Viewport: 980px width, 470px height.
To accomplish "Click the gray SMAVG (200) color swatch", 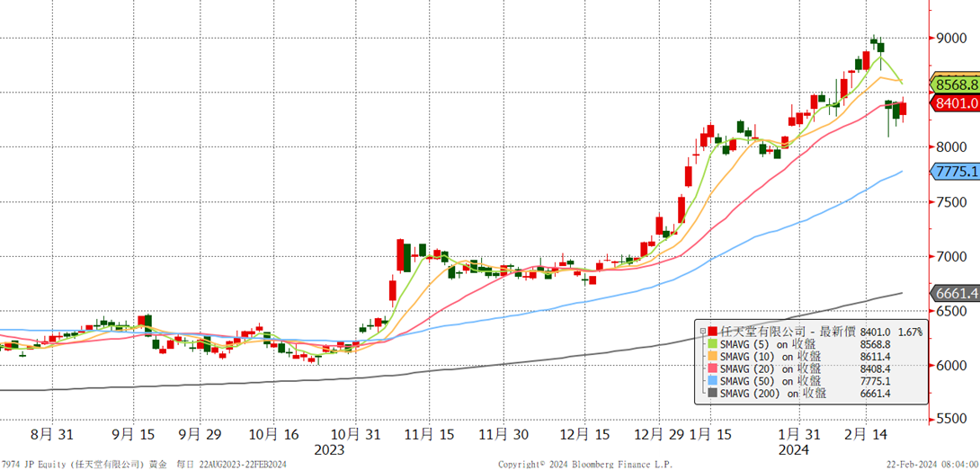I will point(713,394).
